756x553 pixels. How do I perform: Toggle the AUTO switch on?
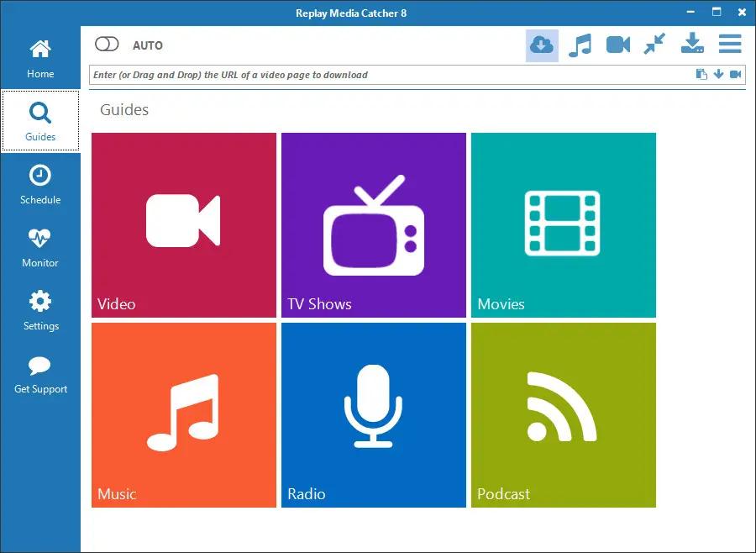point(107,45)
